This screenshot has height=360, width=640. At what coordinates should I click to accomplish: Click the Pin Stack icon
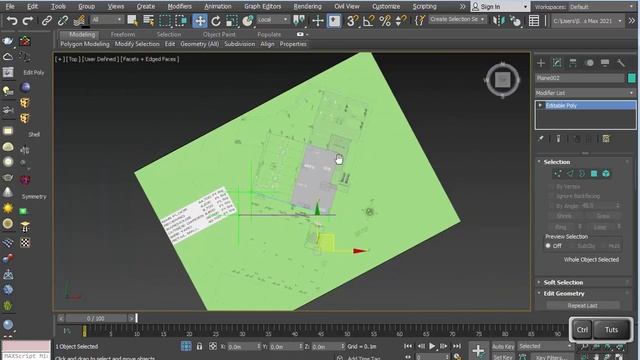point(541,139)
